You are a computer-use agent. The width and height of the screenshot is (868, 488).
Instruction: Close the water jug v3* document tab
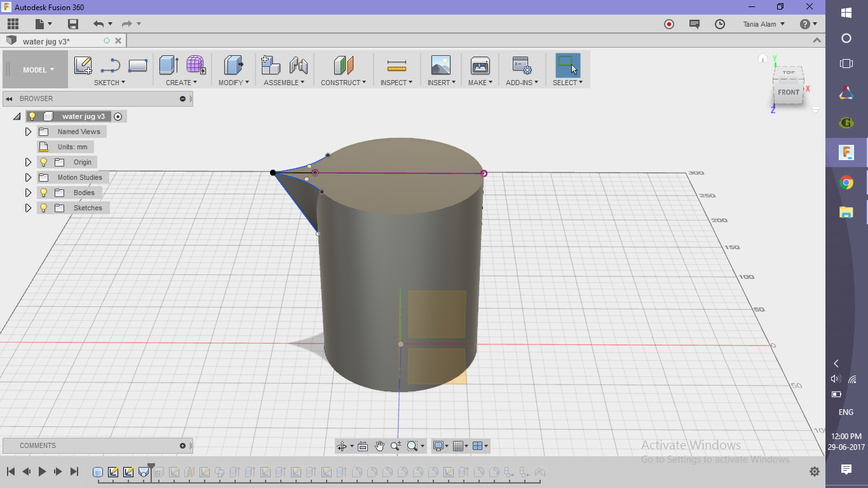tap(118, 41)
